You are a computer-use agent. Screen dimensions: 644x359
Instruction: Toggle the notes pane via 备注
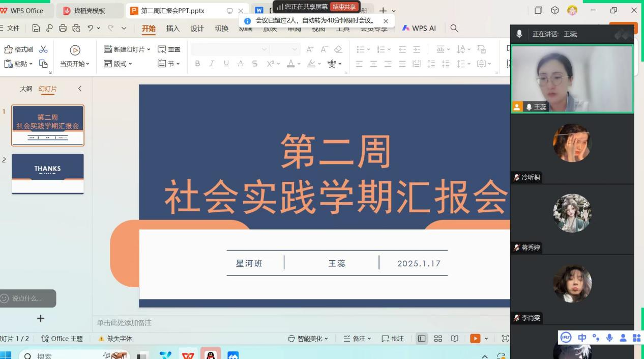click(357, 339)
